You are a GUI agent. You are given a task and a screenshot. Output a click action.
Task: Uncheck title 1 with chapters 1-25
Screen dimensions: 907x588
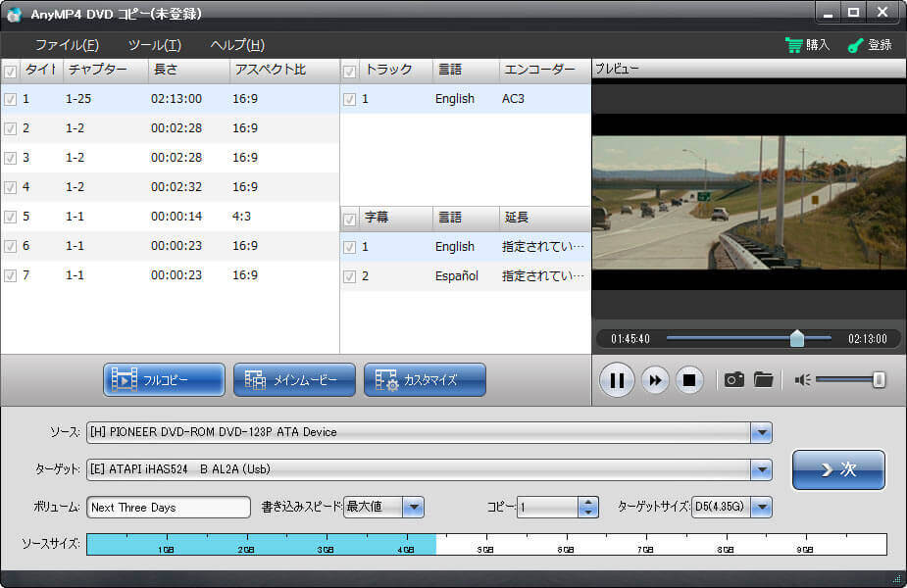pyautogui.click(x=10, y=99)
